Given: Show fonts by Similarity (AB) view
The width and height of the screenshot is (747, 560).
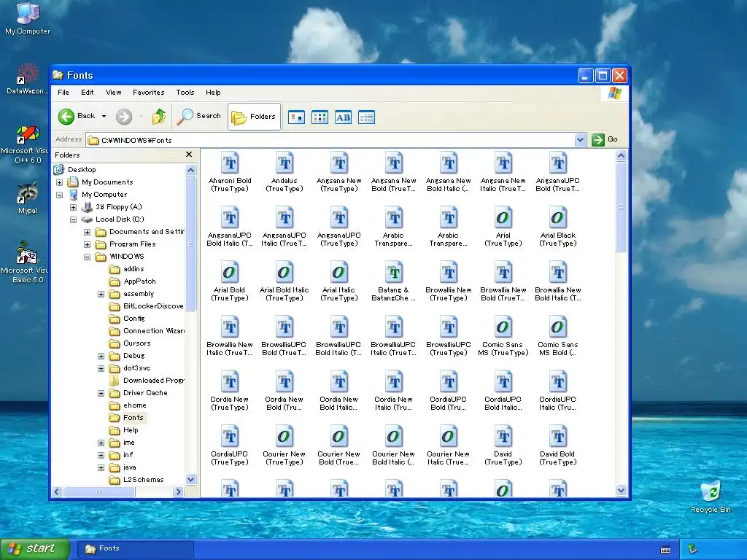Looking at the screenshot, I should pos(343,117).
